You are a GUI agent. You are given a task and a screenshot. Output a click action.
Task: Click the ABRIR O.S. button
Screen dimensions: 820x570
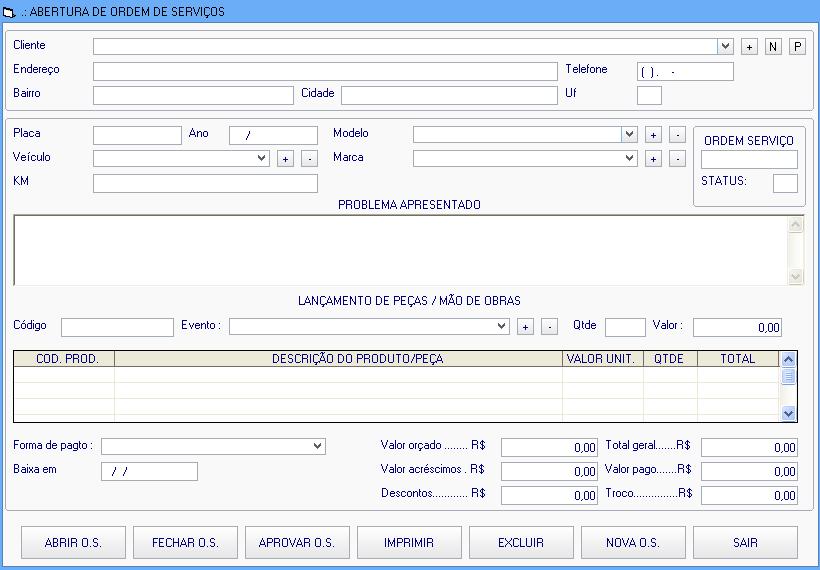click(x=73, y=543)
